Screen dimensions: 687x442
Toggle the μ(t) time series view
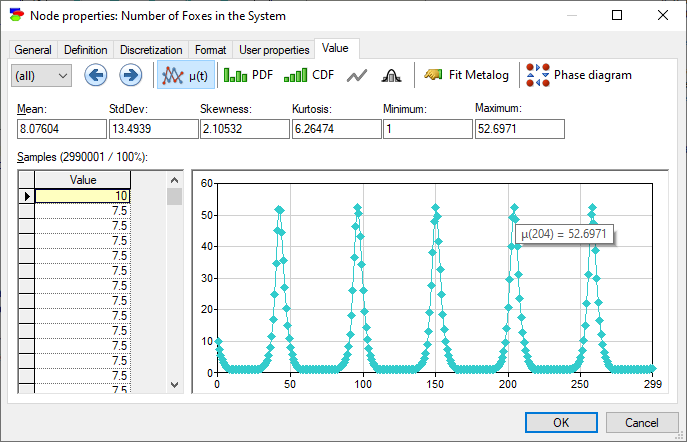[186, 75]
